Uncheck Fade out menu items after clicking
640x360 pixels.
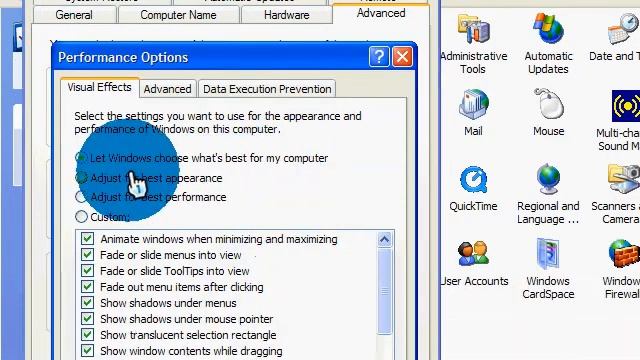pyautogui.click(x=87, y=287)
